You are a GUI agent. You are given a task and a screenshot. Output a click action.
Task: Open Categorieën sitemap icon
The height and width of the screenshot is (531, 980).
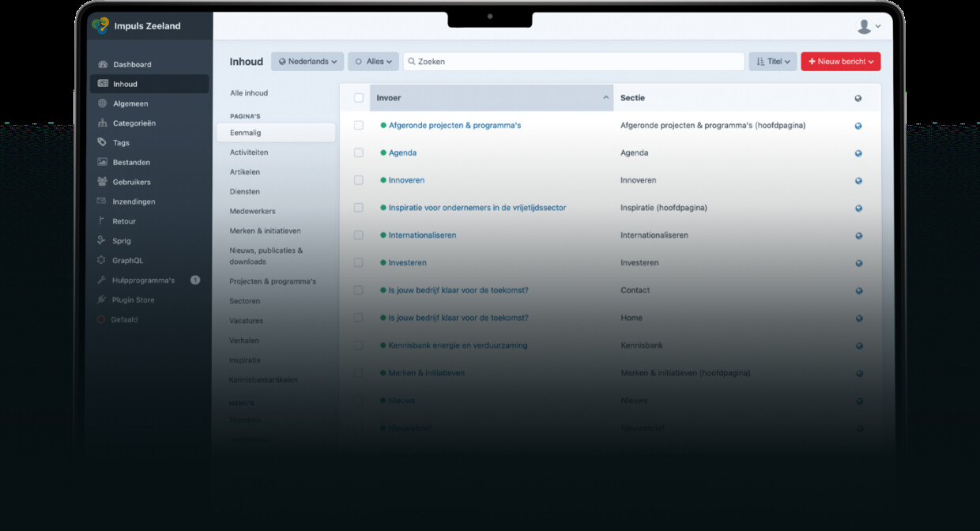102,123
